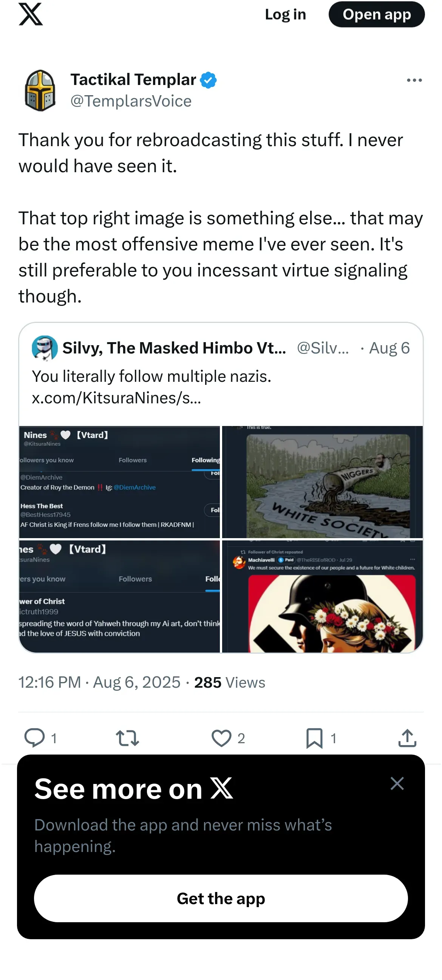
Task: Click the reply speech bubble icon
Action: click(34, 738)
